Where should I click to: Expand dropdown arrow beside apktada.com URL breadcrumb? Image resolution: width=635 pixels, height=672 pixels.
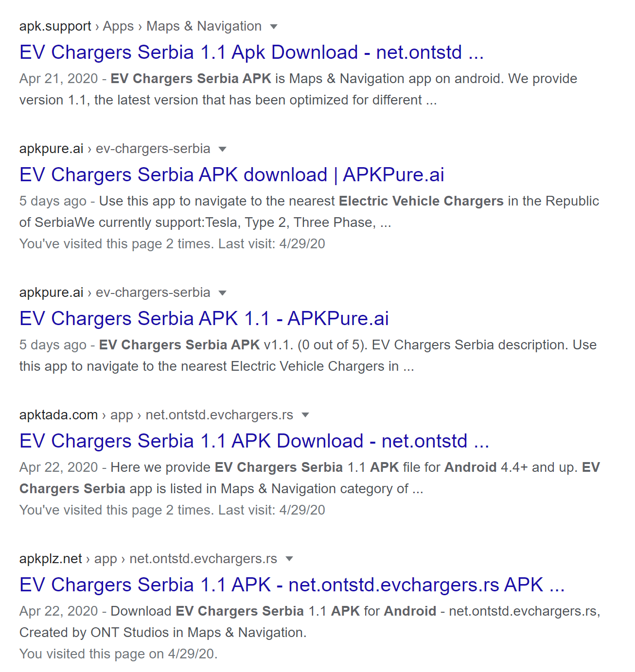[x=305, y=415]
